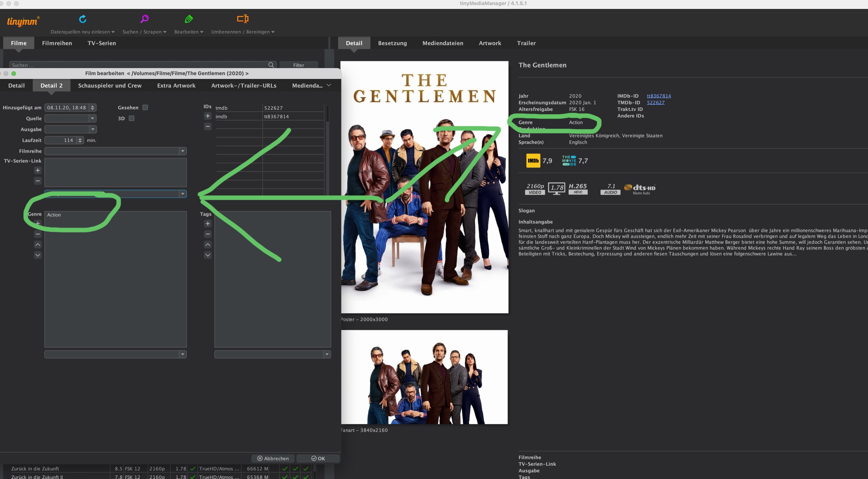Increase Laufzeit using the stepper arrows
This screenshot has height=479, width=868.
[80, 139]
